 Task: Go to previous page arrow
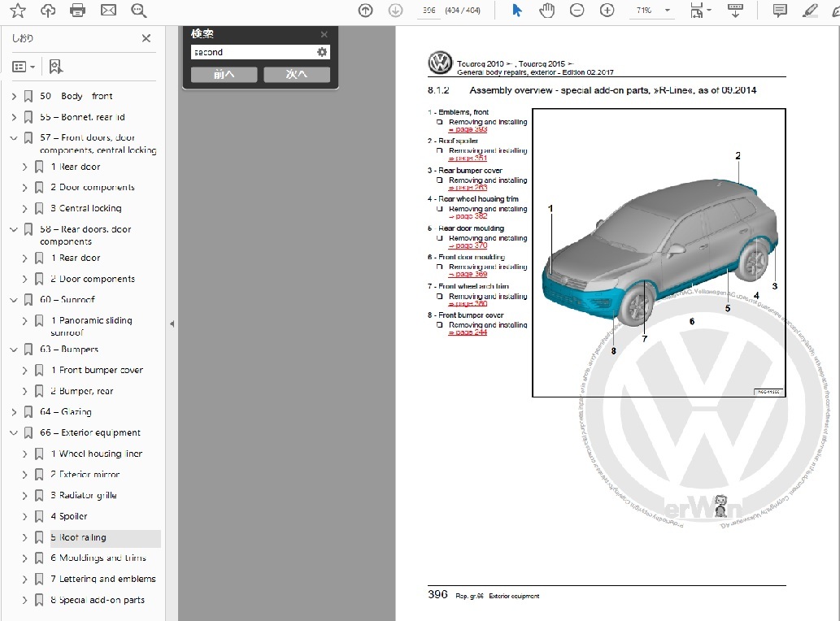point(365,11)
